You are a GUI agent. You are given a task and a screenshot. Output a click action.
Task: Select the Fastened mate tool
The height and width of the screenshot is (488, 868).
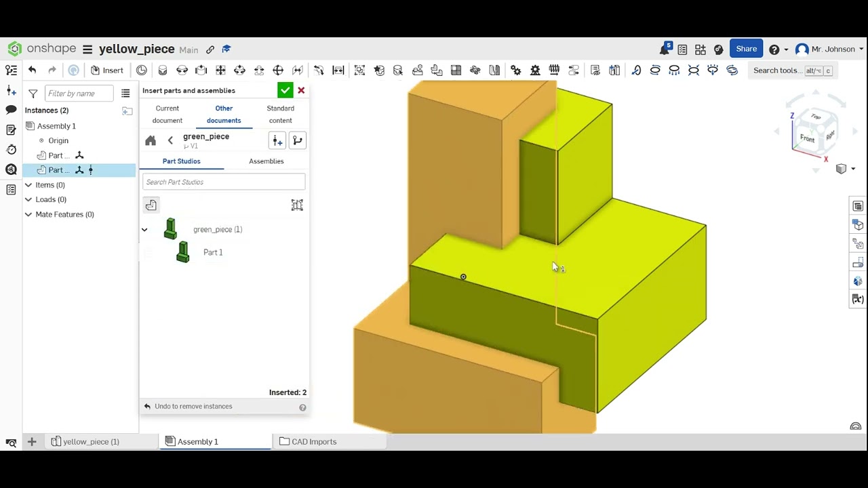[163, 70]
